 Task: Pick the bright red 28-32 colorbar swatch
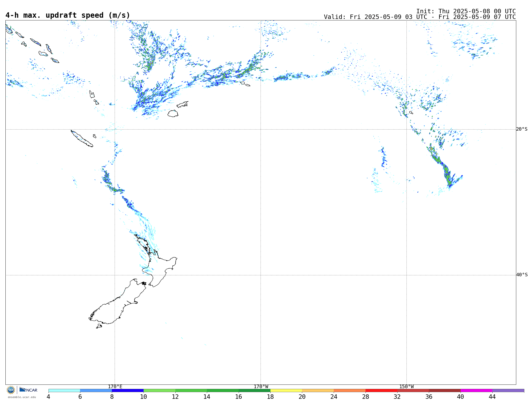[x=381, y=391]
